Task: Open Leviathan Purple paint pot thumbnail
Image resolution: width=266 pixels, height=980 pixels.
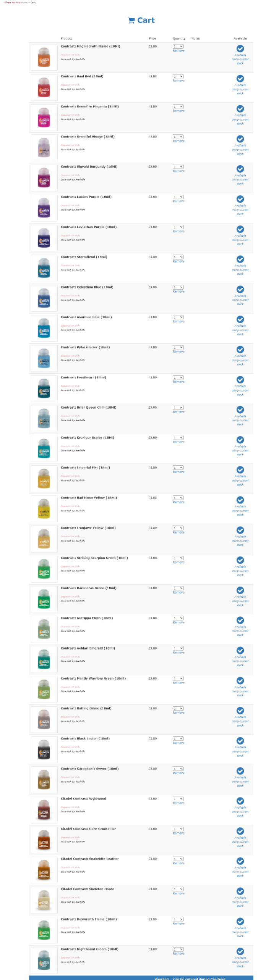Action: 44,238
